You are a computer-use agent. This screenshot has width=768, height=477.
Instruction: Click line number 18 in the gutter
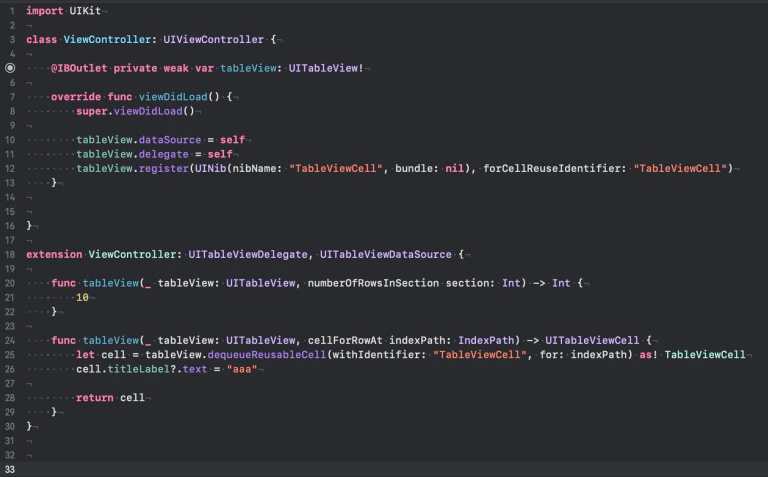click(x=10, y=255)
